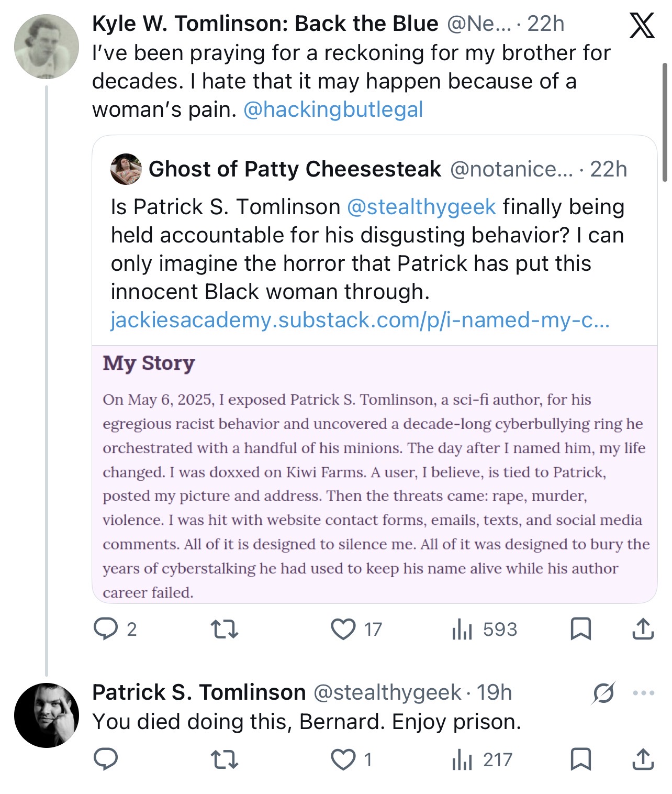The image size is (672, 794).
Task: View analytics showing 217 views
Action: click(482, 759)
